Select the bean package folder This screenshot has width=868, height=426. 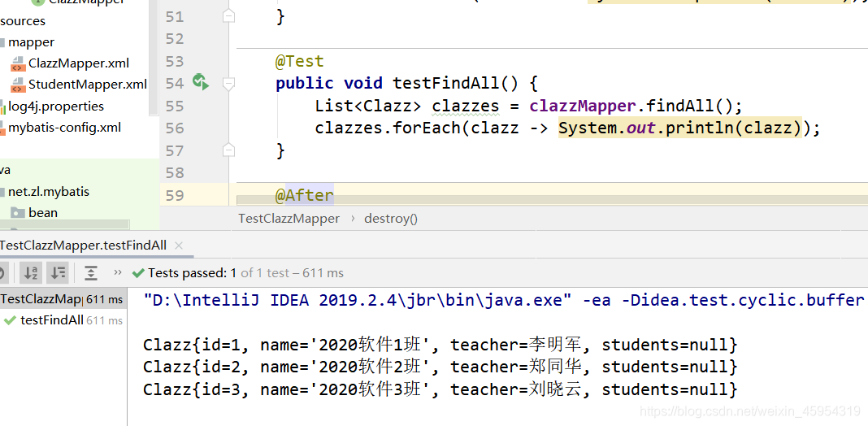[43, 213]
